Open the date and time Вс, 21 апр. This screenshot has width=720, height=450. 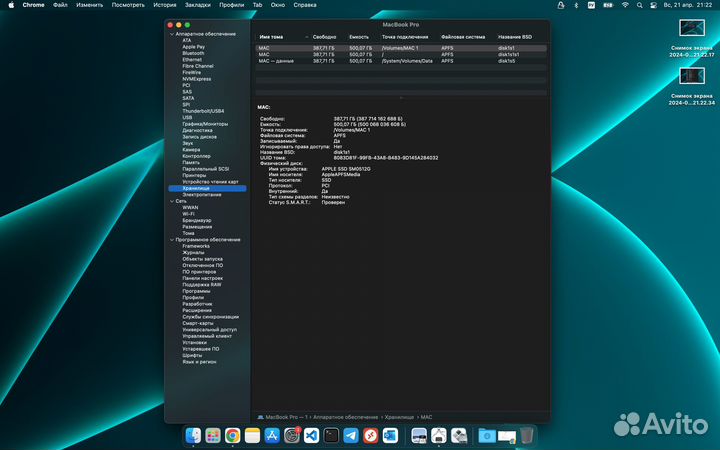pos(688,5)
